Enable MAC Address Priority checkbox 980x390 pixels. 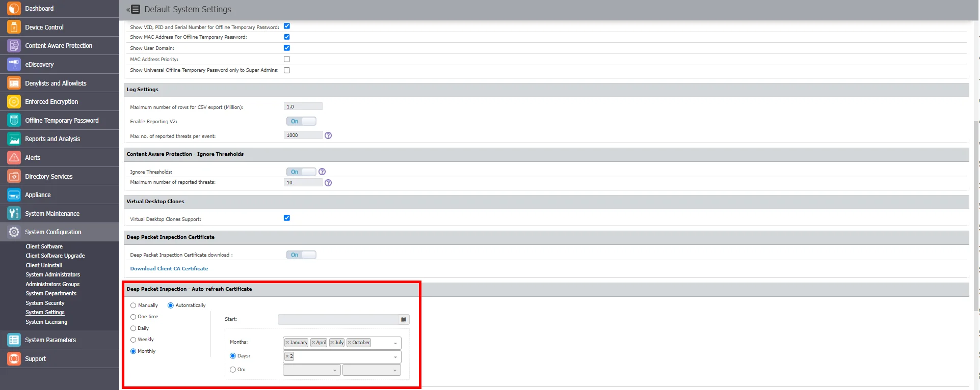(x=287, y=59)
